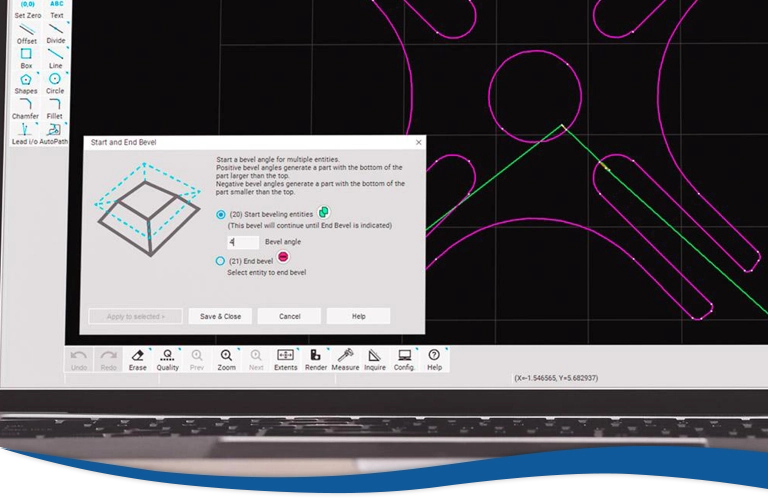The width and height of the screenshot is (768, 500).
Task: Open the Render tool
Action: (x=316, y=358)
